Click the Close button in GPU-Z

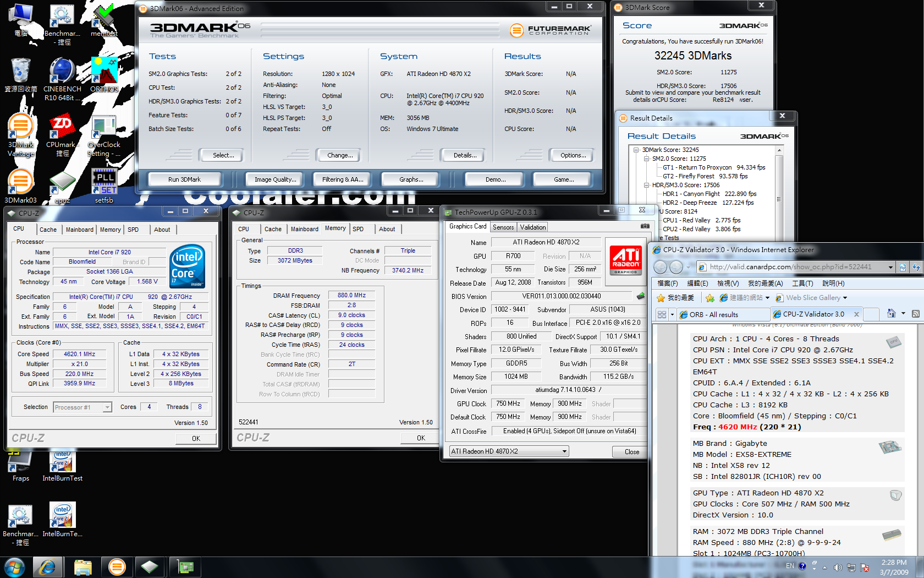pos(631,452)
